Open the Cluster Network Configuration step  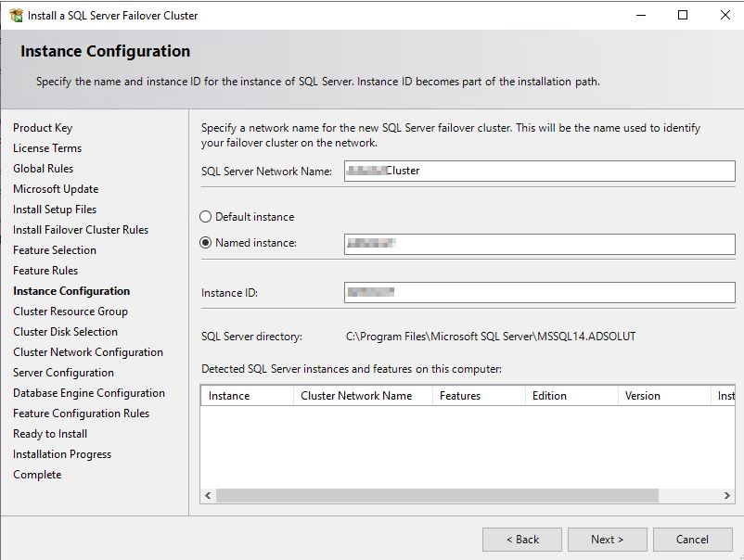click(x=88, y=352)
